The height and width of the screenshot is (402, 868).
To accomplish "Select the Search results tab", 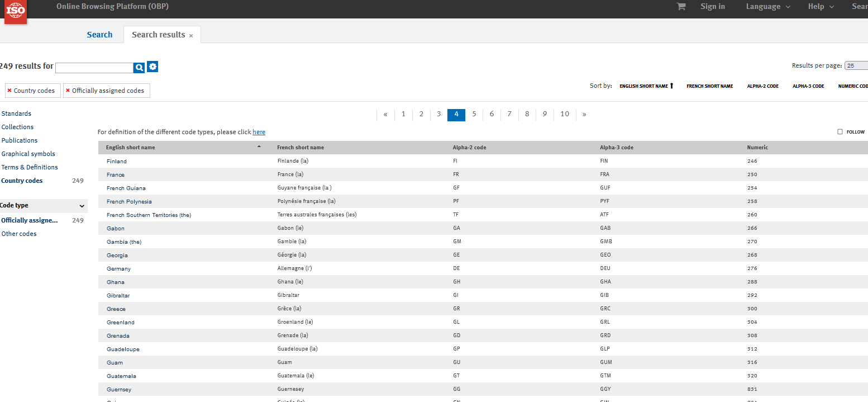I will point(158,35).
